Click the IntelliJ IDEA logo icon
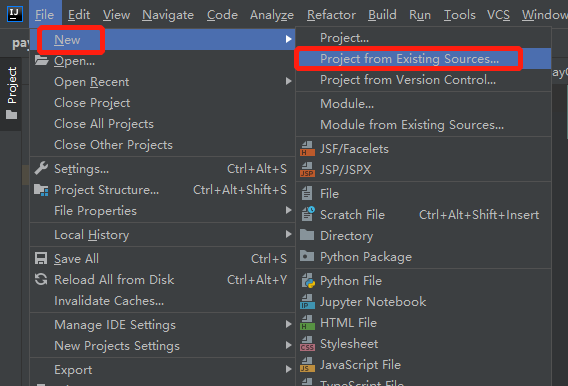 point(15,14)
